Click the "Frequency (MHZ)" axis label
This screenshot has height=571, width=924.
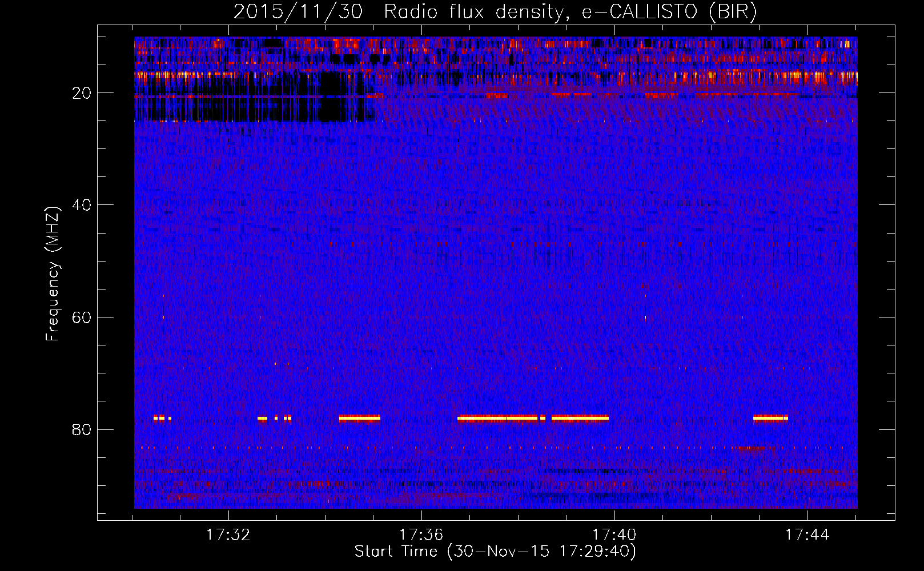[x=53, y=274]
